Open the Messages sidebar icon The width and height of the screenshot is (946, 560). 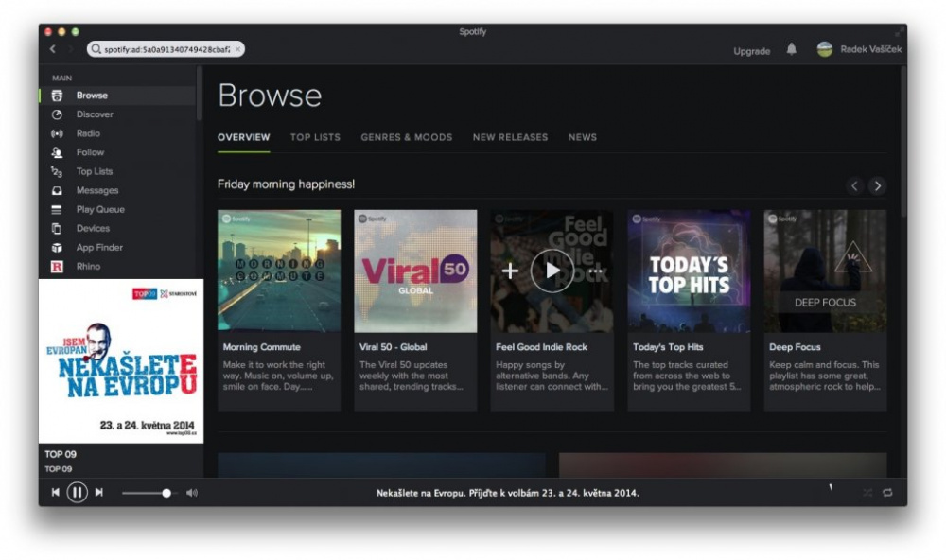click(x=57, y=191)
